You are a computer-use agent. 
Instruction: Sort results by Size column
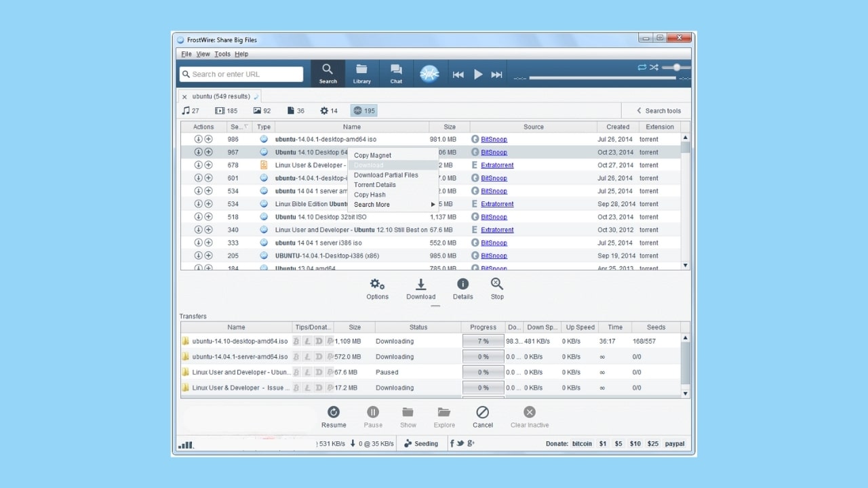coord(450,127)
